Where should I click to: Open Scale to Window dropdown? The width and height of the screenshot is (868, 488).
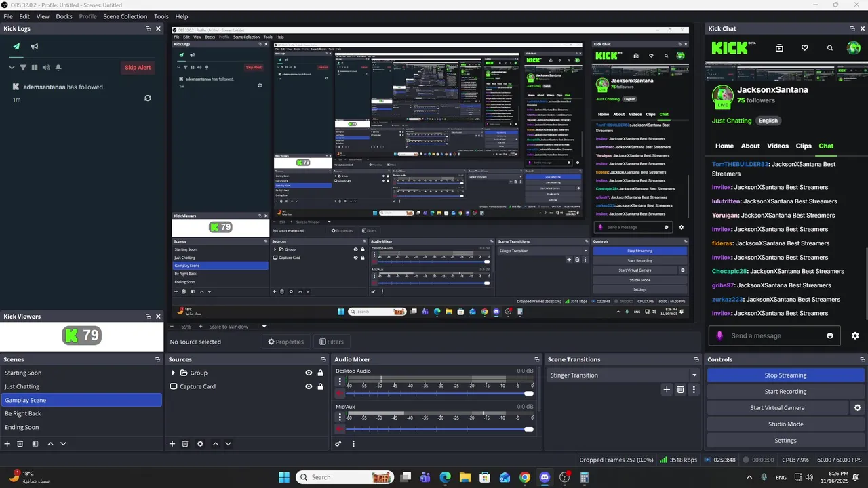[x=237, y=327]
